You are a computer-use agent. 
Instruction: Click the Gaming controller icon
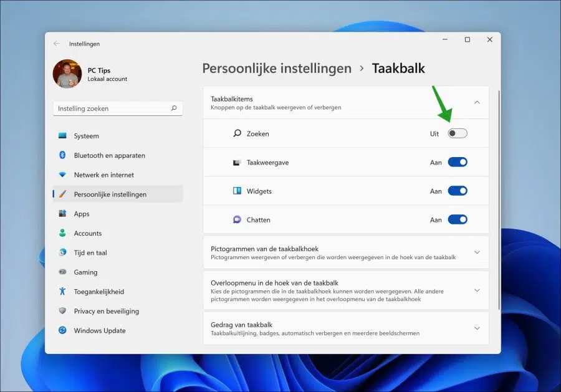coord(62,272)
